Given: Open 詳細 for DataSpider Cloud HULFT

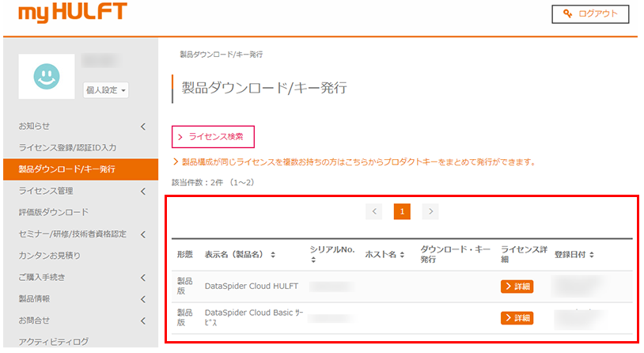Looking at the screenshot, I should tap(517, 287).
